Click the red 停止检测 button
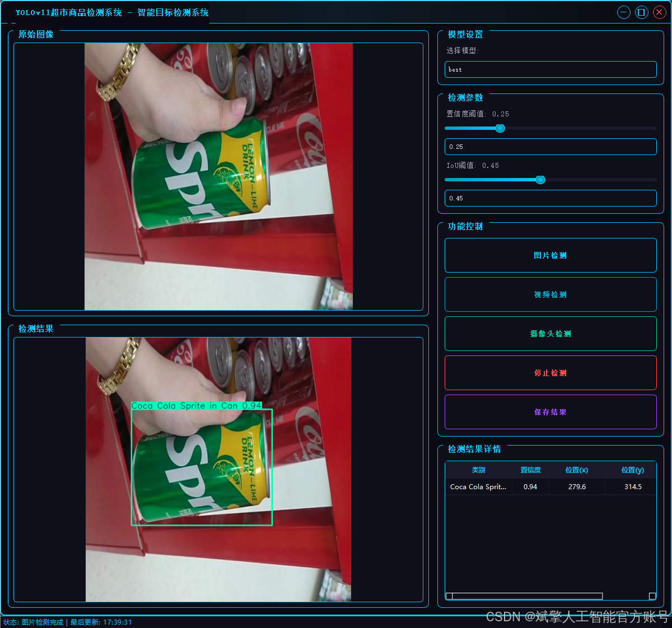The image size is (672, 628). (550, 373)
